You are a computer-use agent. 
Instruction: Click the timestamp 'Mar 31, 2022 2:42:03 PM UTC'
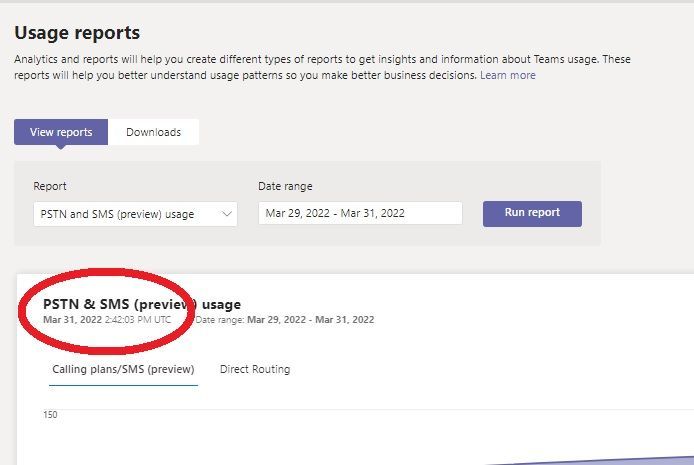[x=107, y=319]
